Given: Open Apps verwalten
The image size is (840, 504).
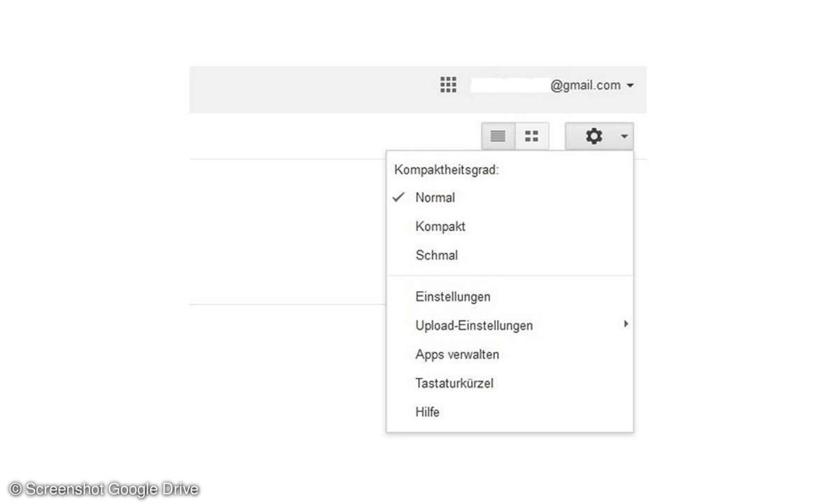Looking at the screenshot, I should (x=510, y=354).
